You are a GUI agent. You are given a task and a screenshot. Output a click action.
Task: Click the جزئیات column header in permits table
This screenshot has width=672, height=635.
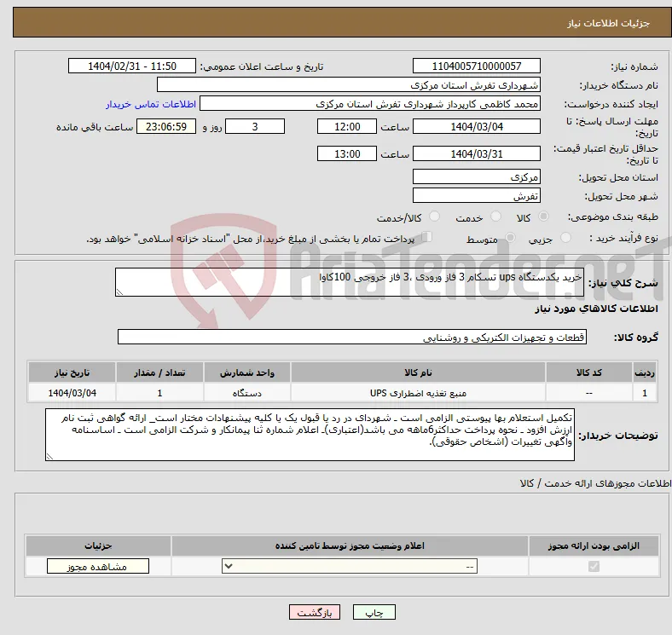coord(98,546)
